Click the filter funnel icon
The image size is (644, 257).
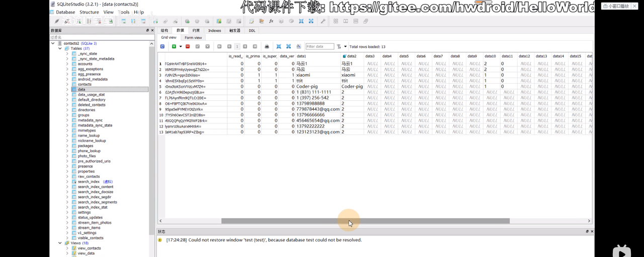click(339, 46)
